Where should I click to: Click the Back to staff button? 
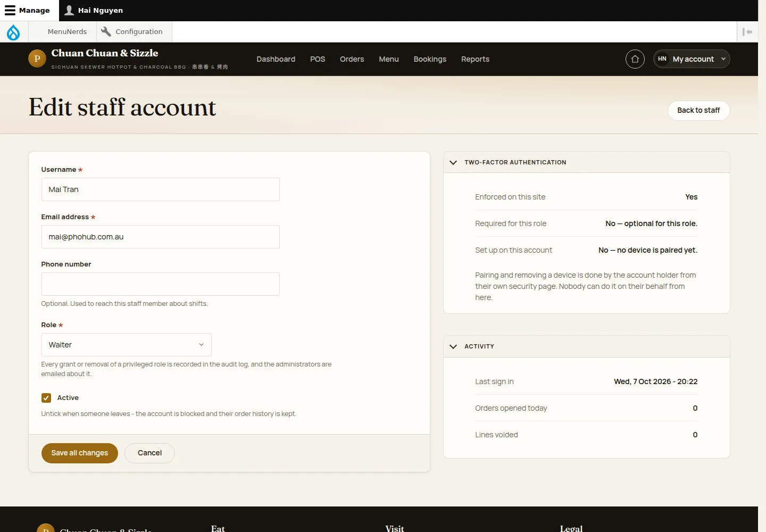coord(698,111)
